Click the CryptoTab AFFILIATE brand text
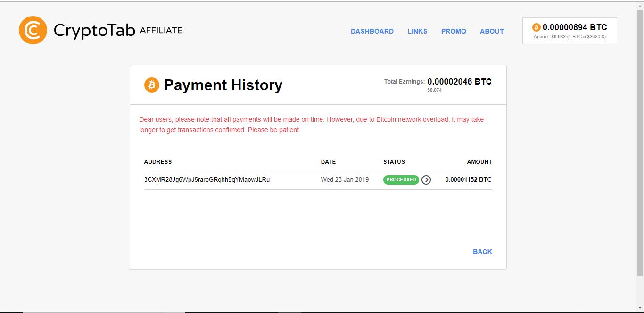The width and height of the screenshot is (644, 313). pos(118,31)
